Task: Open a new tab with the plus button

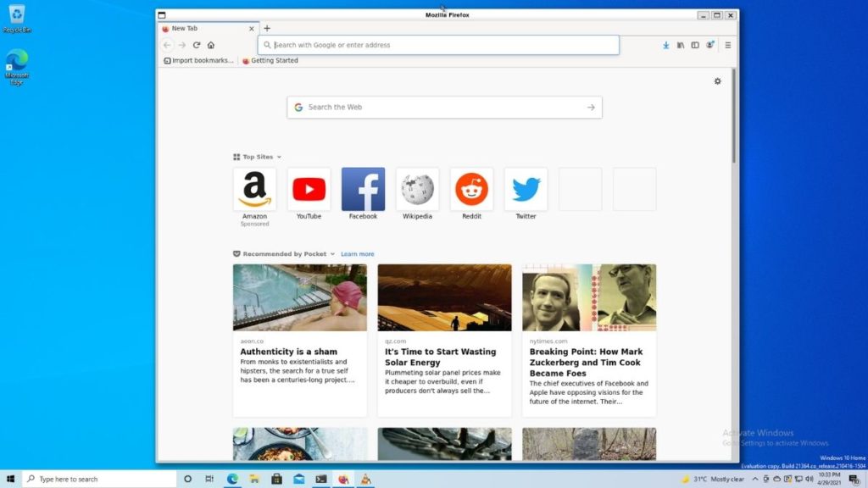Action: 267,28
